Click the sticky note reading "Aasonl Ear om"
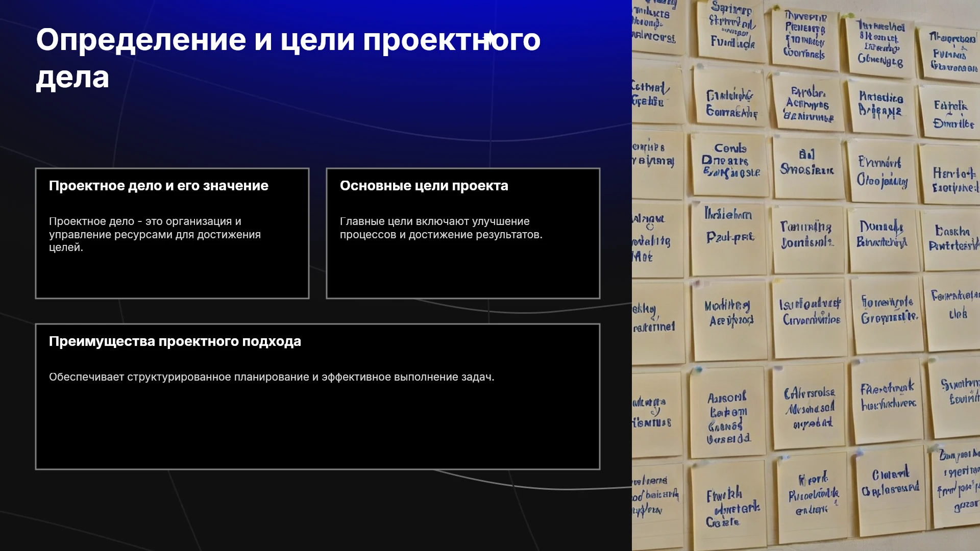 click(x=728, y=413)
